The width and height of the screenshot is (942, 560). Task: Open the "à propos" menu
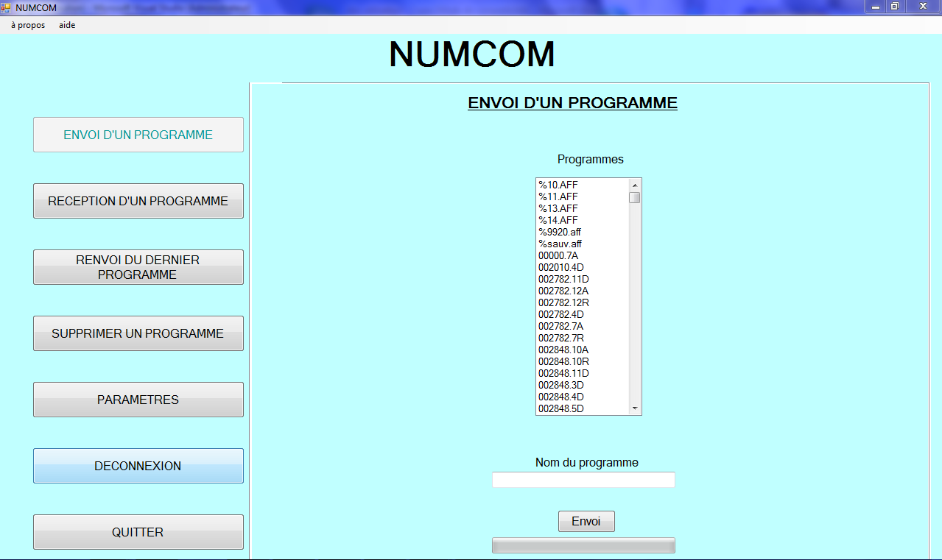click(28, 25)
